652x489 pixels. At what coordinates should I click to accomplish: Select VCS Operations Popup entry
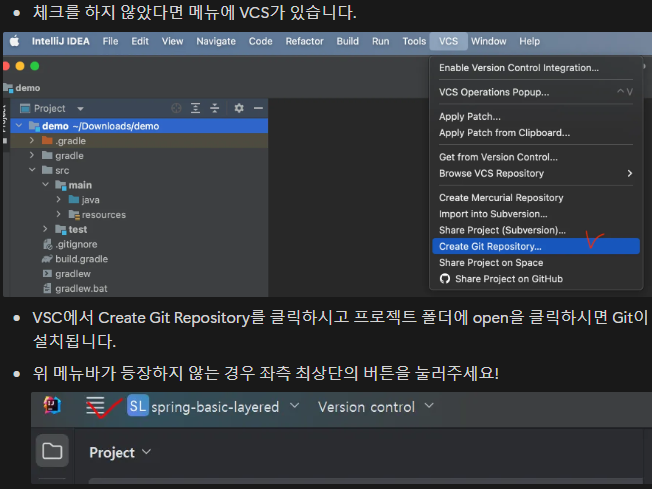[x=536, y=92]
